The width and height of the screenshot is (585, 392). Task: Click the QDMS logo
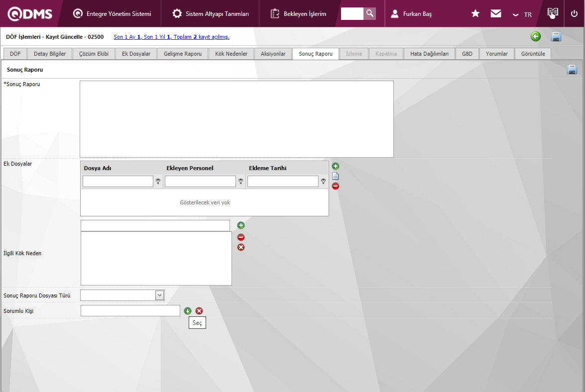pyautogui.click(x=30, y=14)
